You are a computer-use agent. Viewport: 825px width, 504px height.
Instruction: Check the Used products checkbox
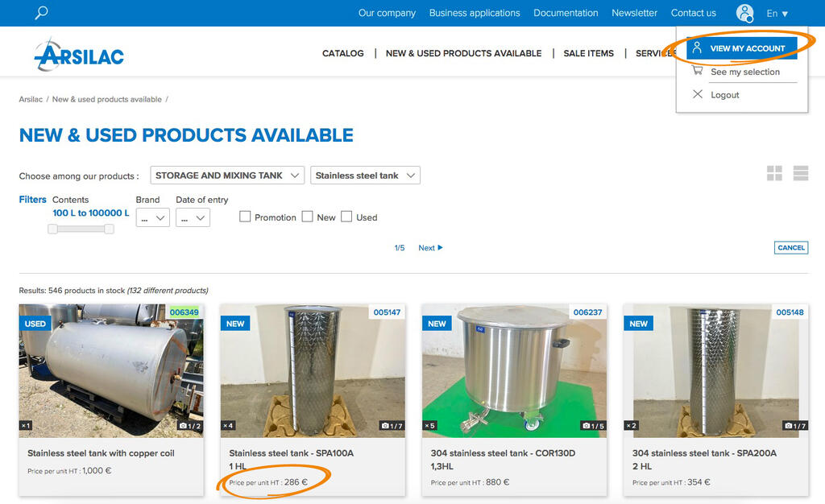point(346,217)
